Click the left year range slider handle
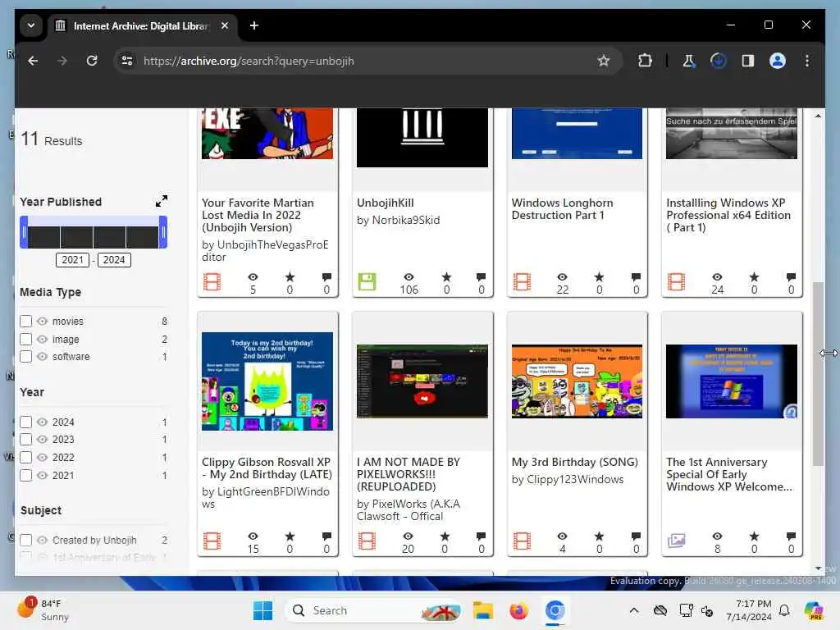Viewport: 840px width, 630px height. pyautogui.click(x=24, y=232)
